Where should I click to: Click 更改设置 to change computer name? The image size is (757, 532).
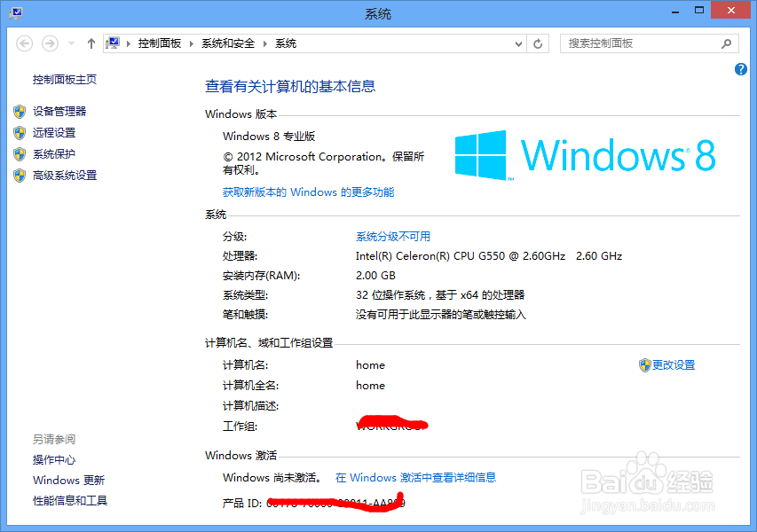(674, 365)
